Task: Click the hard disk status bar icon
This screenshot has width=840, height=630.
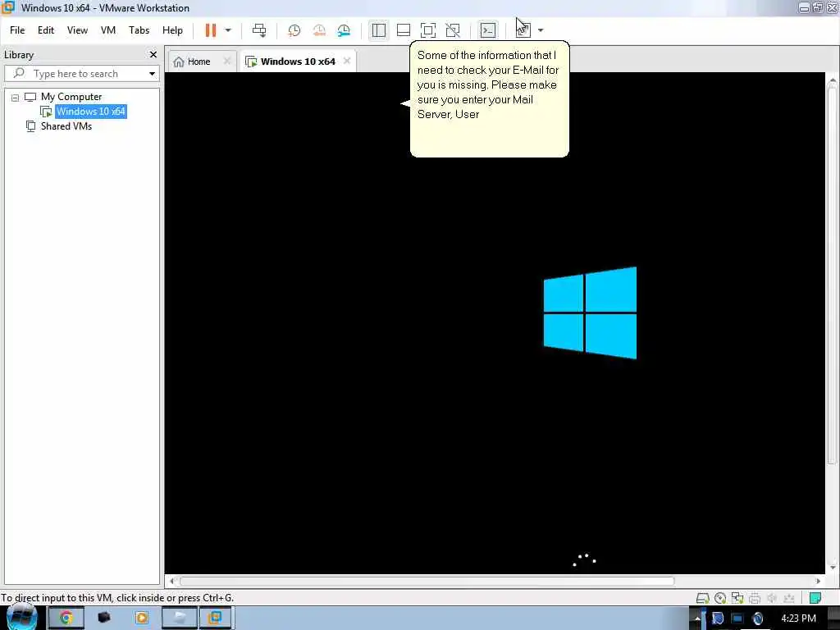Action: point(703,598)
